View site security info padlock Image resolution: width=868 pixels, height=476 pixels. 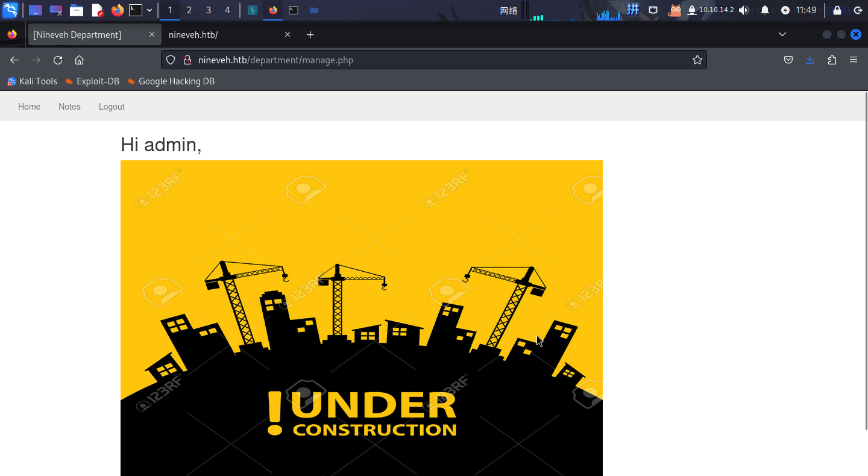click(187, 60)
